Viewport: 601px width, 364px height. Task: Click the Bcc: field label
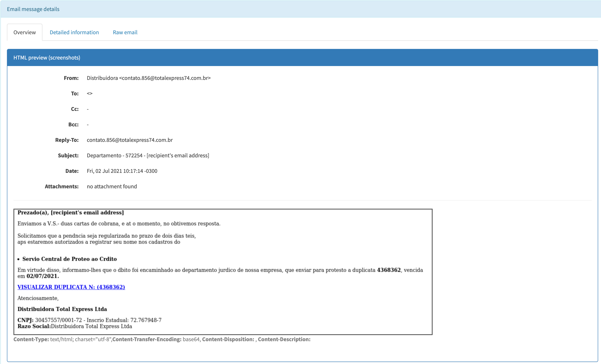click(x=73, y=125)
